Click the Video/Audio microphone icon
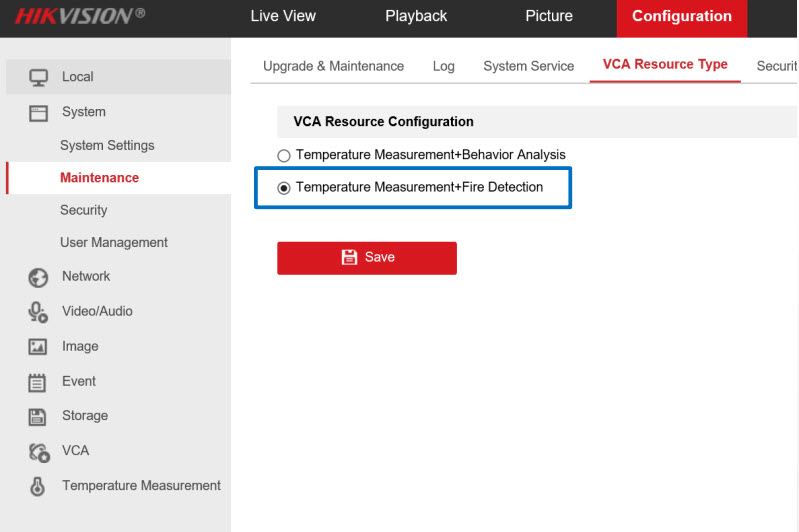This screenshot has height=532, width=799. tap(38, 312)
